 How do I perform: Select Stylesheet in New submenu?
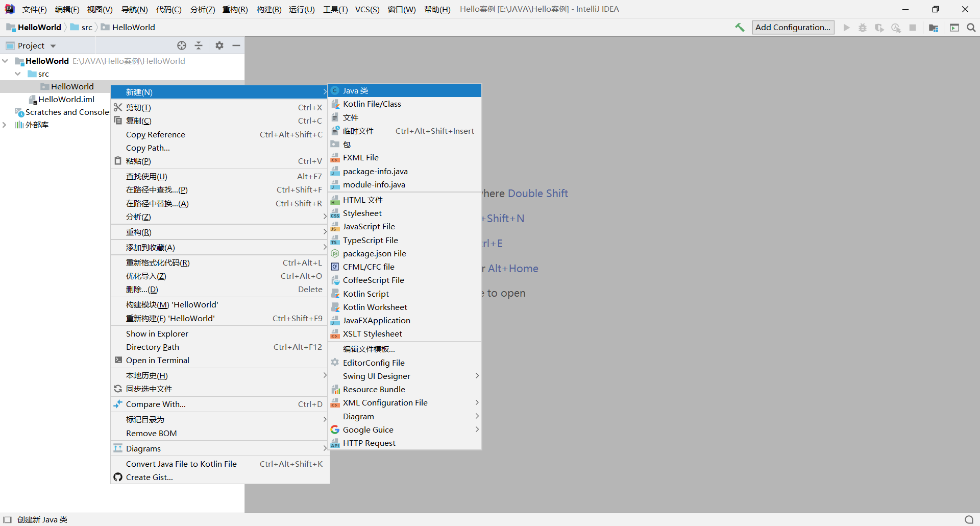(404, 213)
